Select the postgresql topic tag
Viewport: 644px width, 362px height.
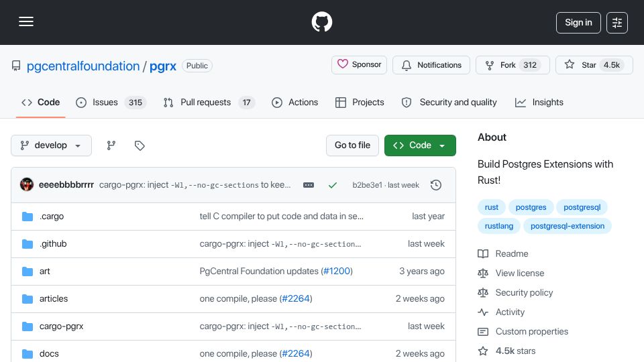click(x=582, y=207)
